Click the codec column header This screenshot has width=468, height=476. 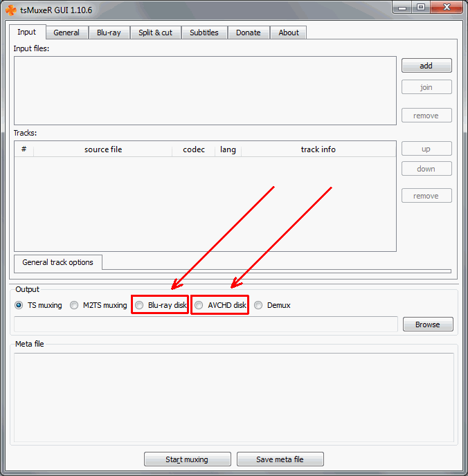(x=194, y=149)
